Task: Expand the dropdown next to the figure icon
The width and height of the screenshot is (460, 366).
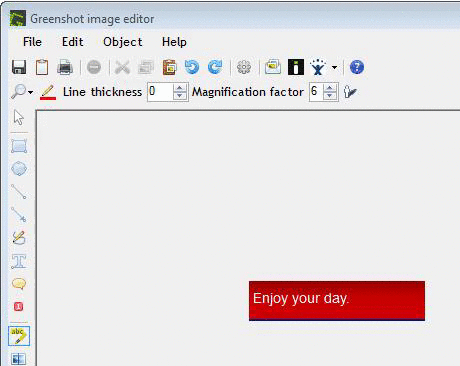Action: 334,67
